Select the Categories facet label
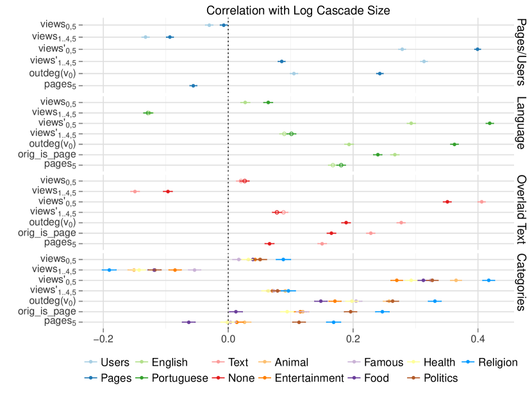532x399 pixels. pos(521,282)
